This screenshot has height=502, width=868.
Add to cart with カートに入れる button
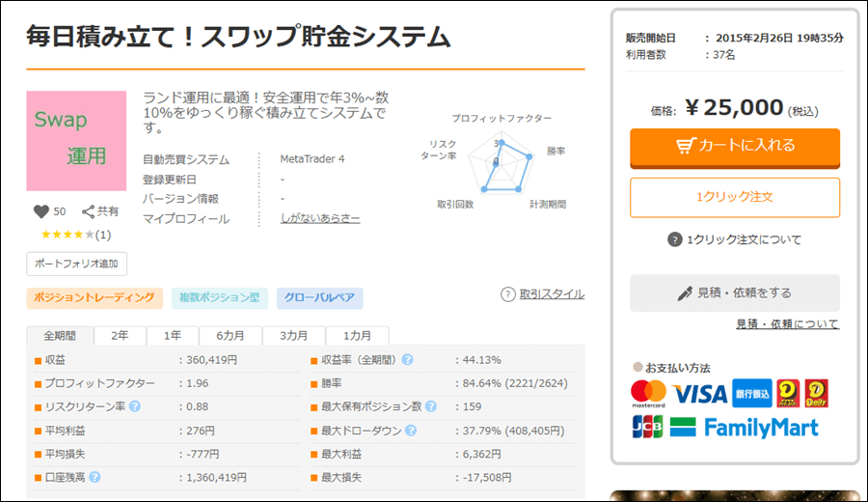point(734,146)
